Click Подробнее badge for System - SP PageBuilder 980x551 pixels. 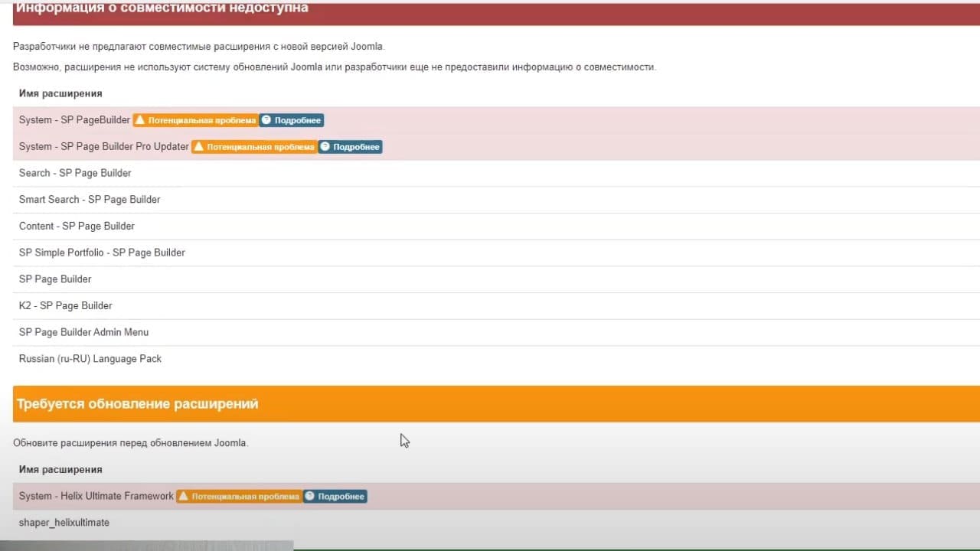(x=291, y=120)
